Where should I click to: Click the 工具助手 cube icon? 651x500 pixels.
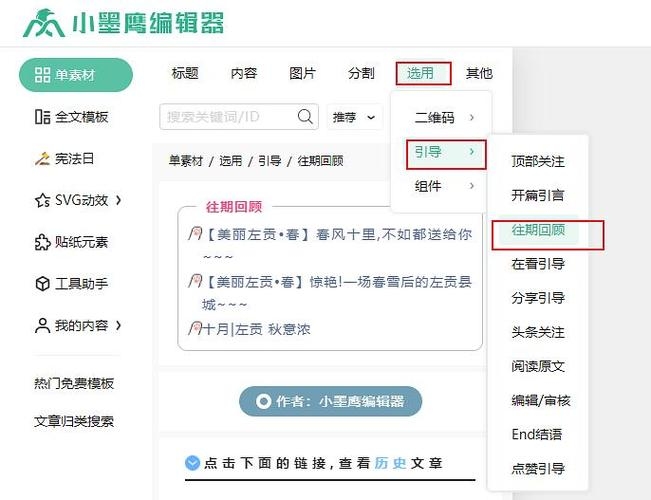[x=42, y=284]
